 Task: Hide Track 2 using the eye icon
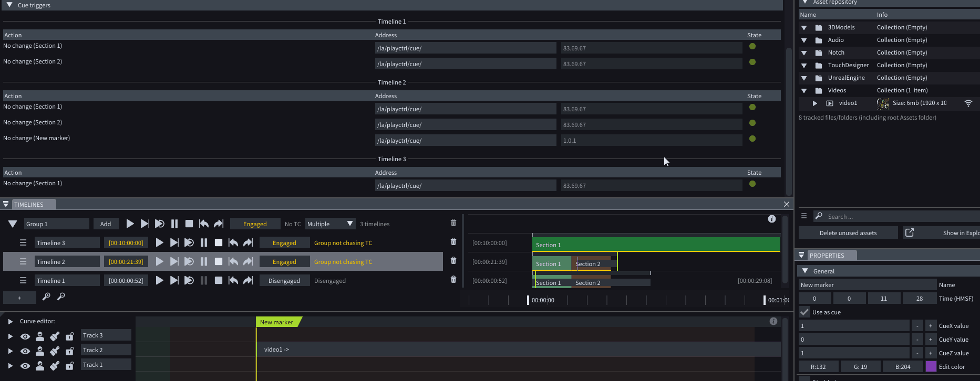(25, 351)
